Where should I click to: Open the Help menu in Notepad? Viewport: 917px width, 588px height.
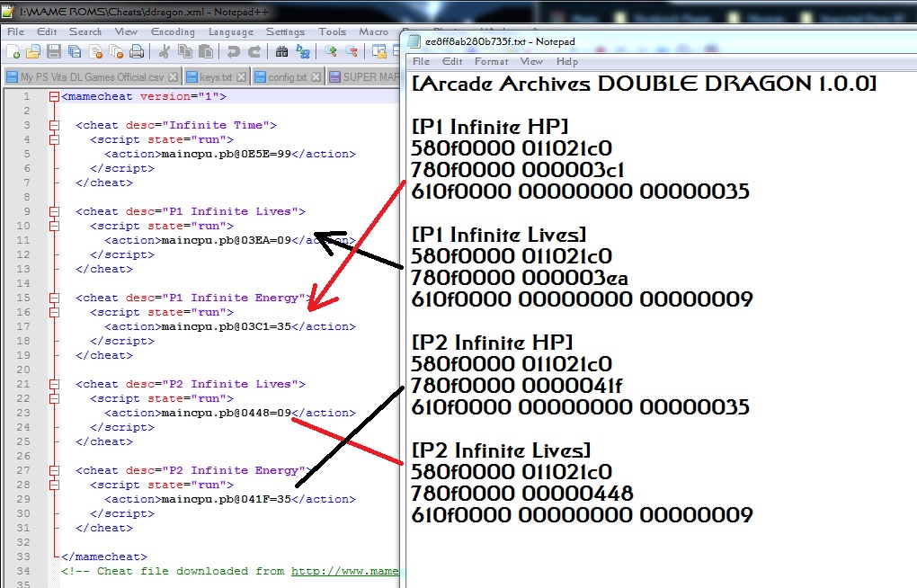point(567,61)
